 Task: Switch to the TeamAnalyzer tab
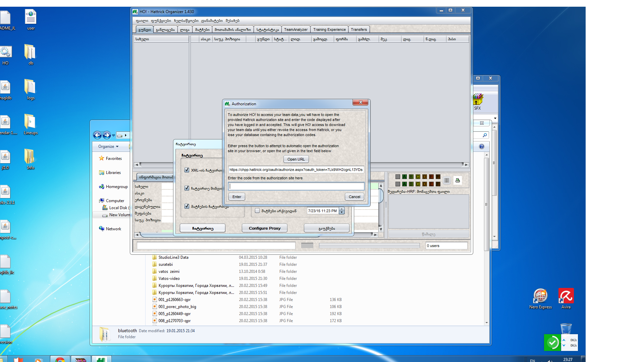pyautogui.click(x=296, y=29)
